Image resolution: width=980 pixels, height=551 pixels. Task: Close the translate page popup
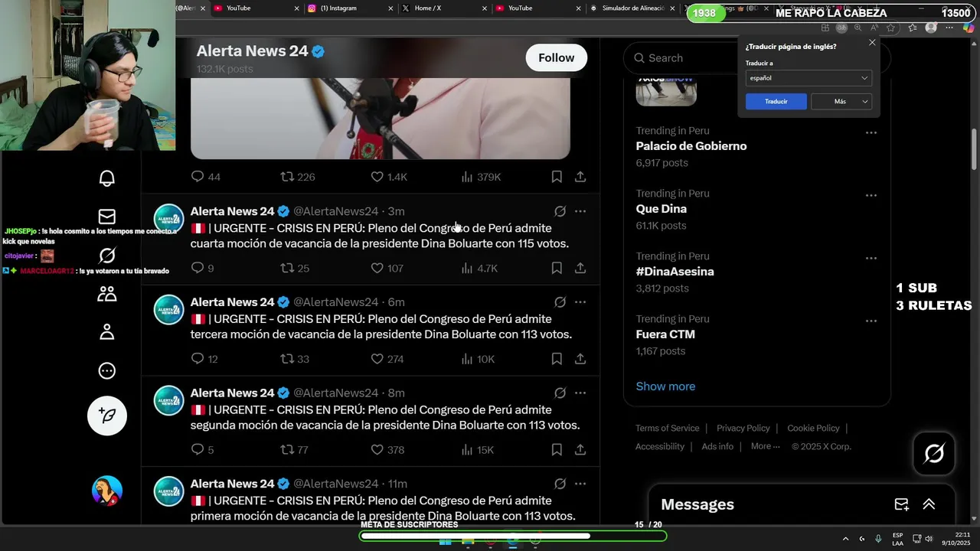(x=872, y=43)
